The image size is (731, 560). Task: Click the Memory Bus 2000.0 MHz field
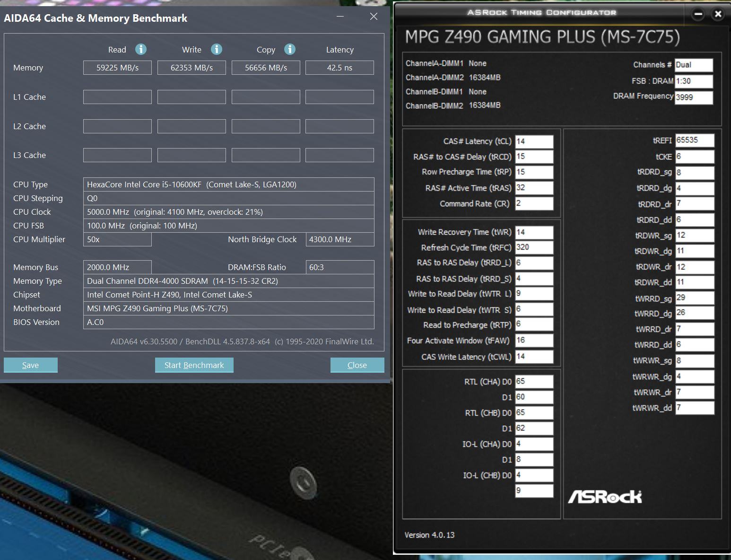117,267
